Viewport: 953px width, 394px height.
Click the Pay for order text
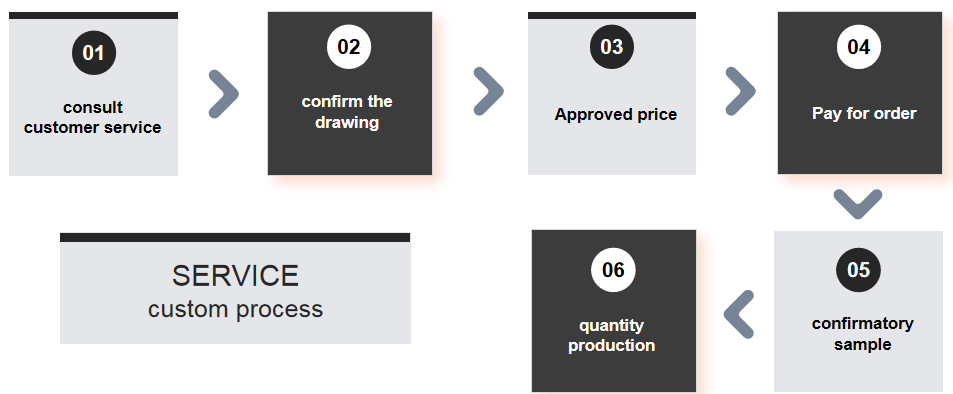coord(864,113)
